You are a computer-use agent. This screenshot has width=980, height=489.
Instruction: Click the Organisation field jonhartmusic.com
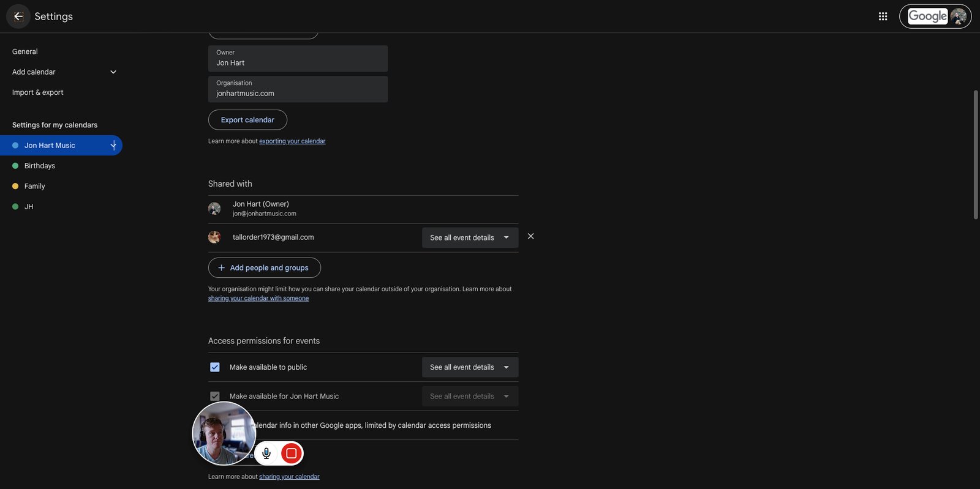point(298,89)
